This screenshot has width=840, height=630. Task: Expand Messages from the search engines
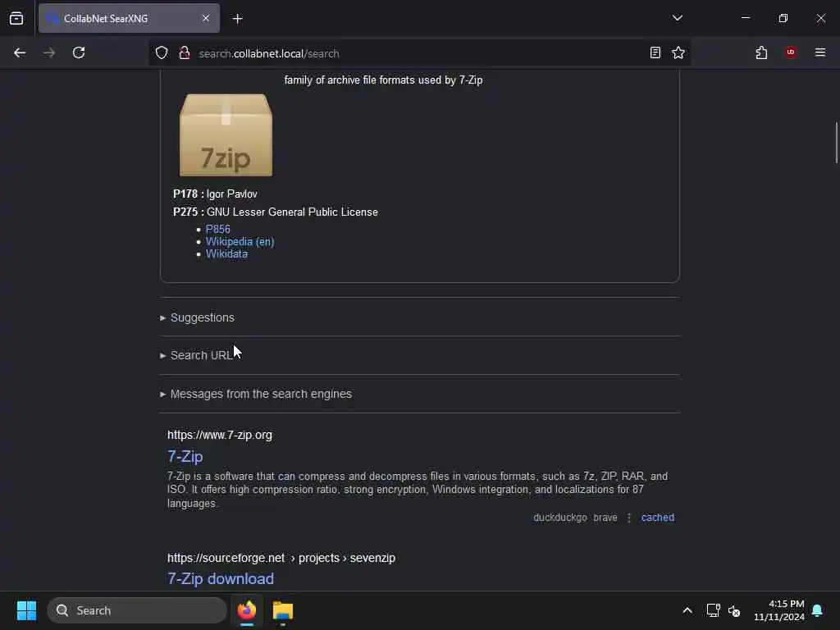256,394
